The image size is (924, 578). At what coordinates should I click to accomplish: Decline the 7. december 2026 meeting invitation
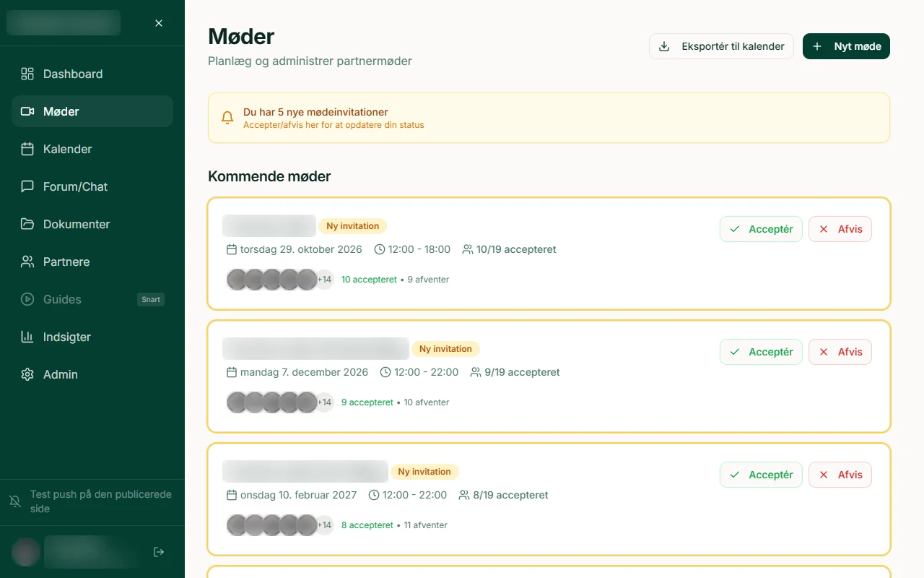[840, 352]
